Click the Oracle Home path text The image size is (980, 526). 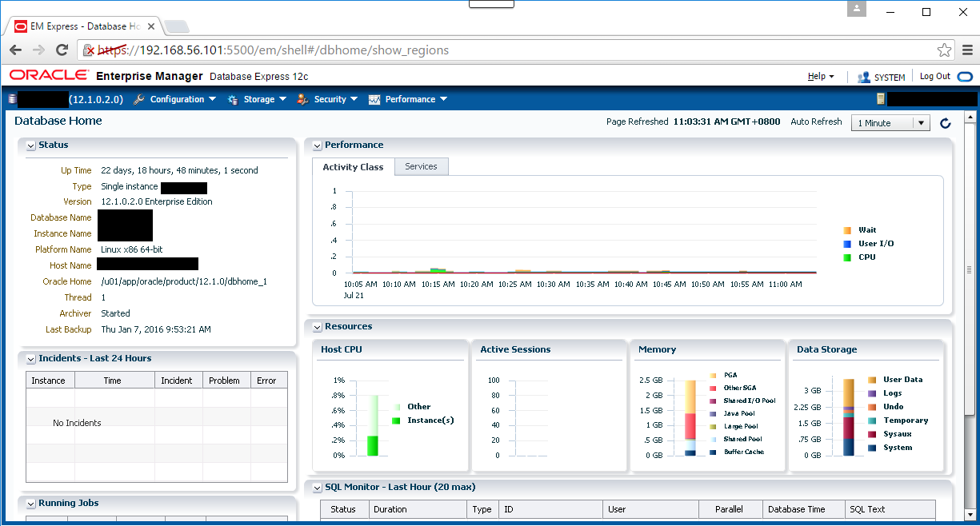click(x=184, y=281)
